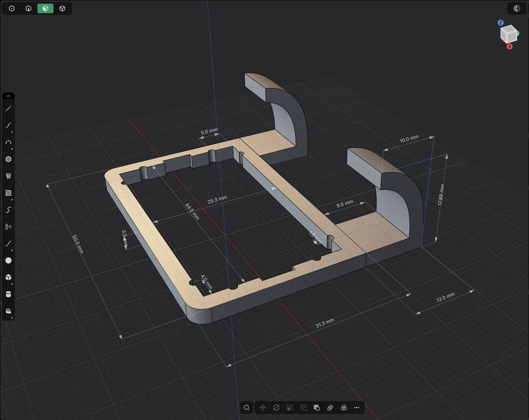Select the three-point Arc tool
This screenshot has width=529, height=420.
coord(9,142)
